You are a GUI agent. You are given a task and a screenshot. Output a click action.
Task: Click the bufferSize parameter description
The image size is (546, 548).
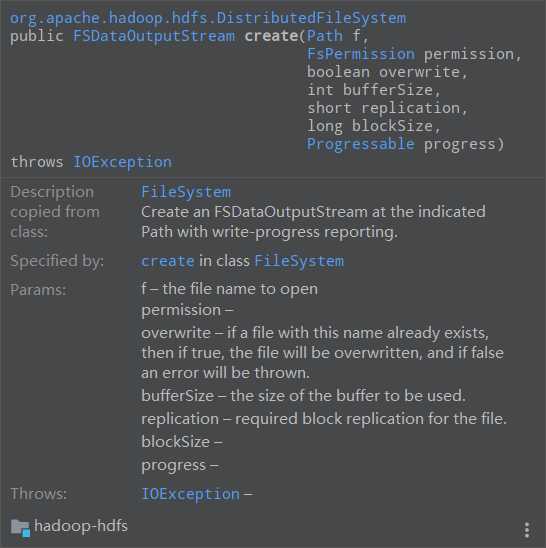(303, 396)
